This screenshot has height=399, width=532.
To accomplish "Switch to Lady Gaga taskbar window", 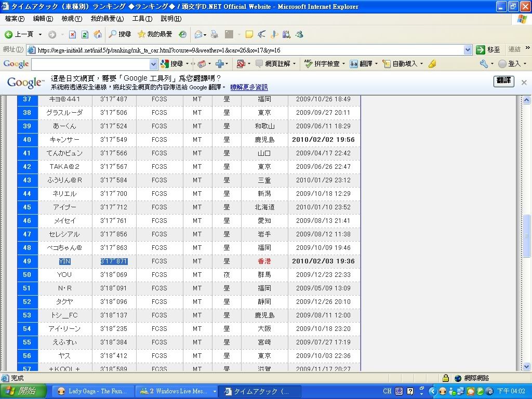I will [92, 391].
